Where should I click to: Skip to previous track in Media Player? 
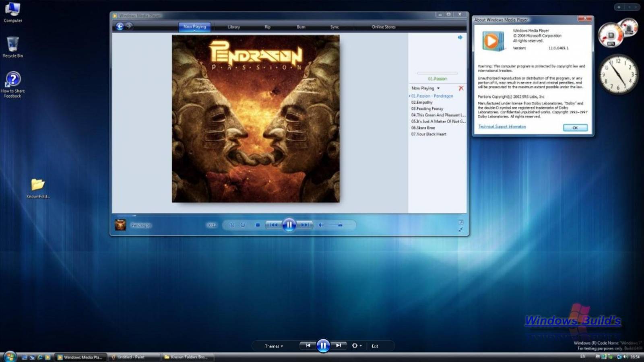click(274, 225)
